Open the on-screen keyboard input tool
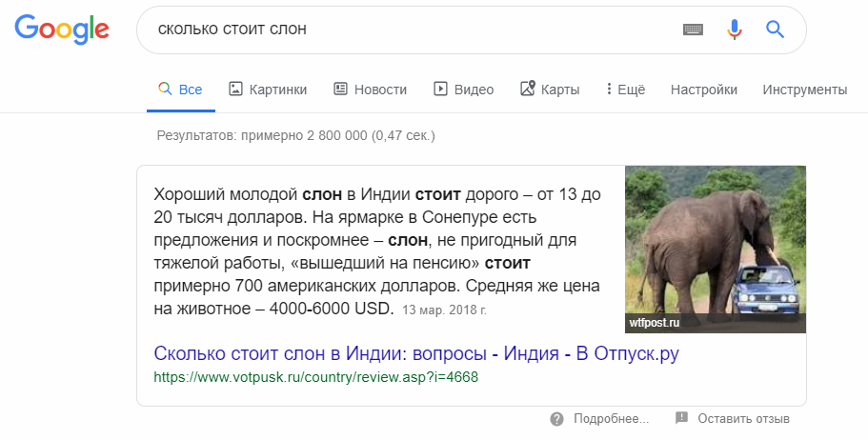 click(x=693, y=30)
